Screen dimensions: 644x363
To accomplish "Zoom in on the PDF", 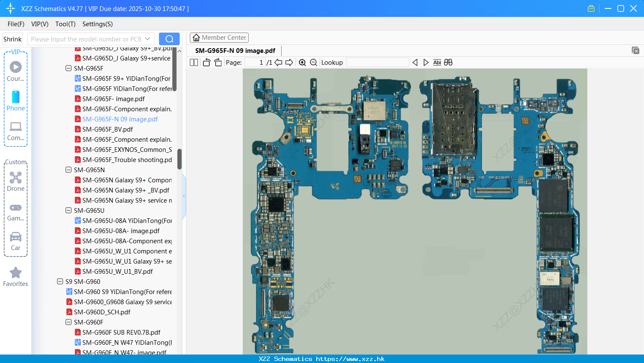I will point(302,63).
